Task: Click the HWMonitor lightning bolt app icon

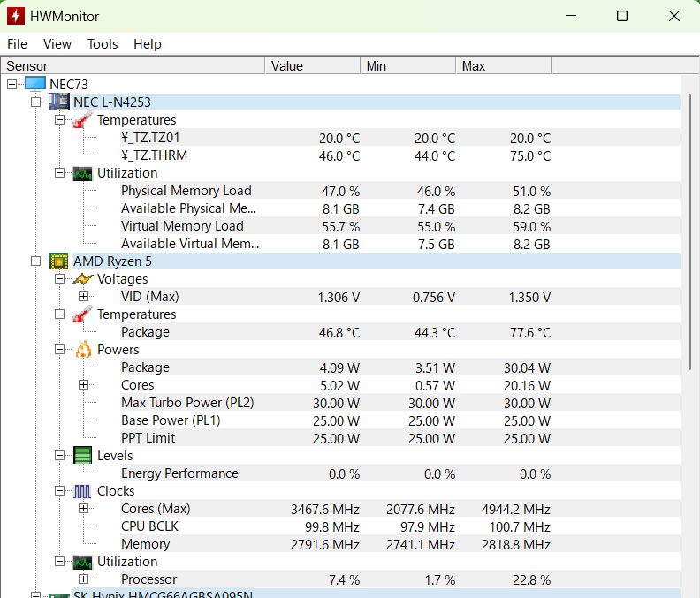Action: pyautogui.click(x=16, y=17)
